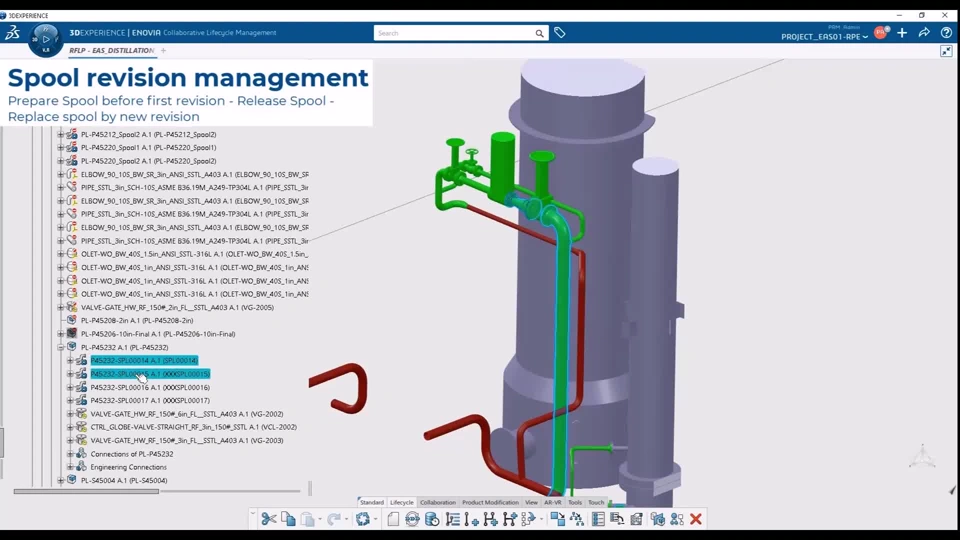Click the Update refresh icon in toolbar
The height and width of the screenshot is (540, 960).
click(363, 519)
